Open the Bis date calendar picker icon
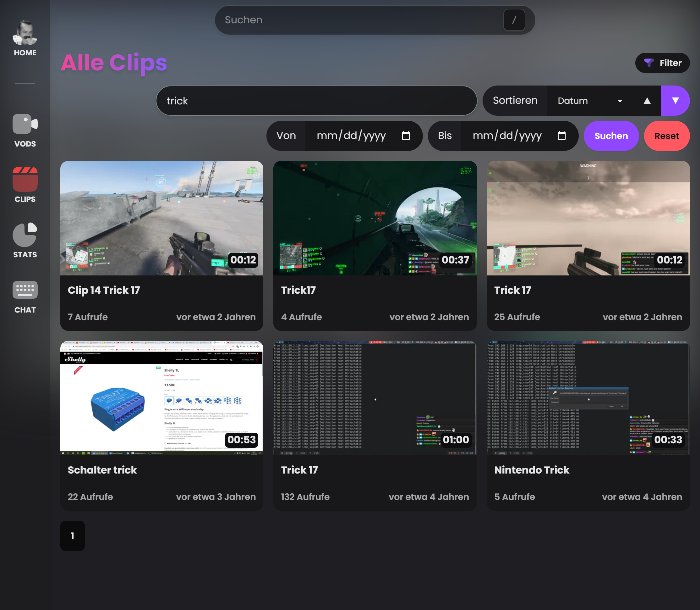This screenshot has width=700, height=610. [561, 136]
